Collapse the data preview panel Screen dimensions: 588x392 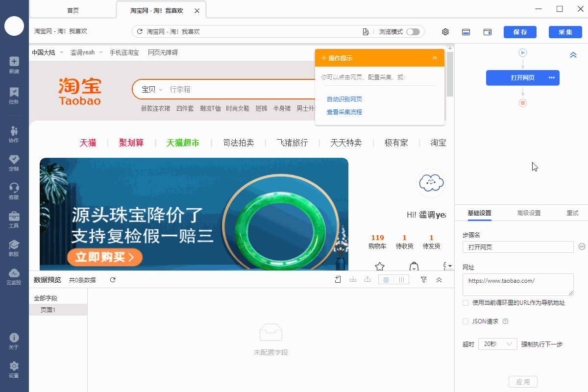click(439, 280)
